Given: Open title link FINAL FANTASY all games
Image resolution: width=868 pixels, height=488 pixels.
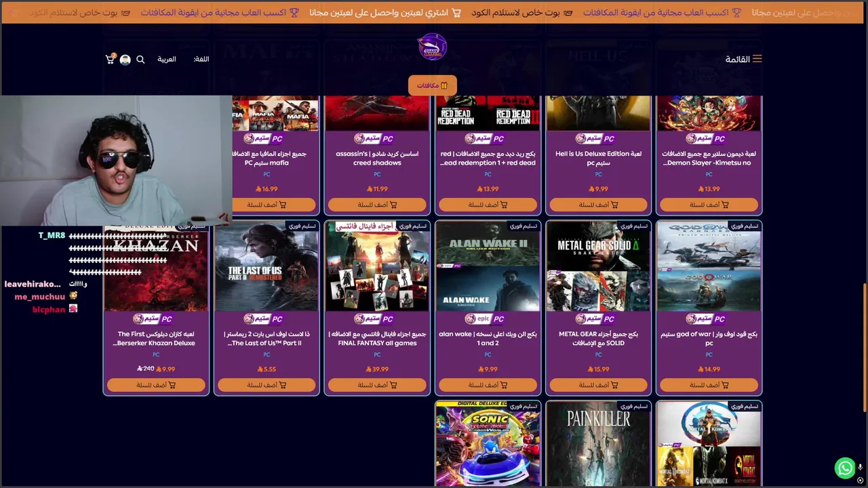Looking at the screenshot, I should pyautogui.click(x=377, y=338).
